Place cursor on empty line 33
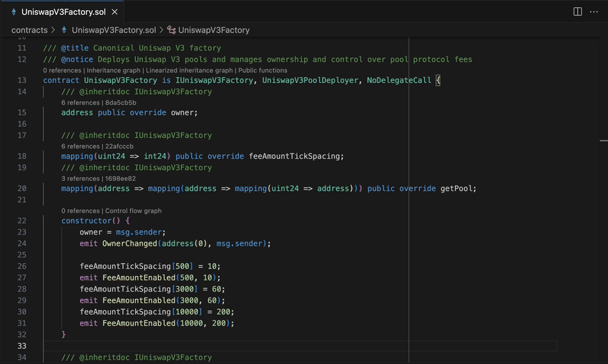 tap(286, 346)
